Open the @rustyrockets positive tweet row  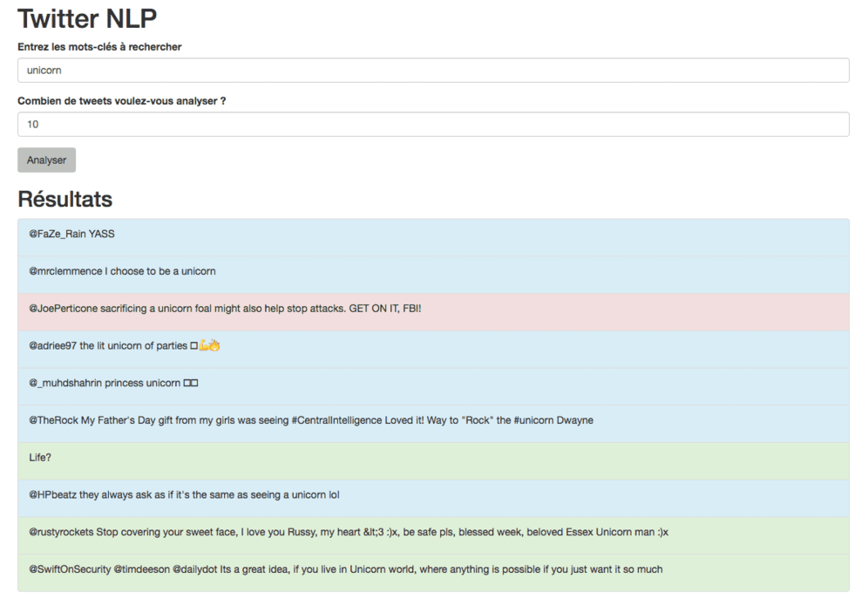[433, 532]
